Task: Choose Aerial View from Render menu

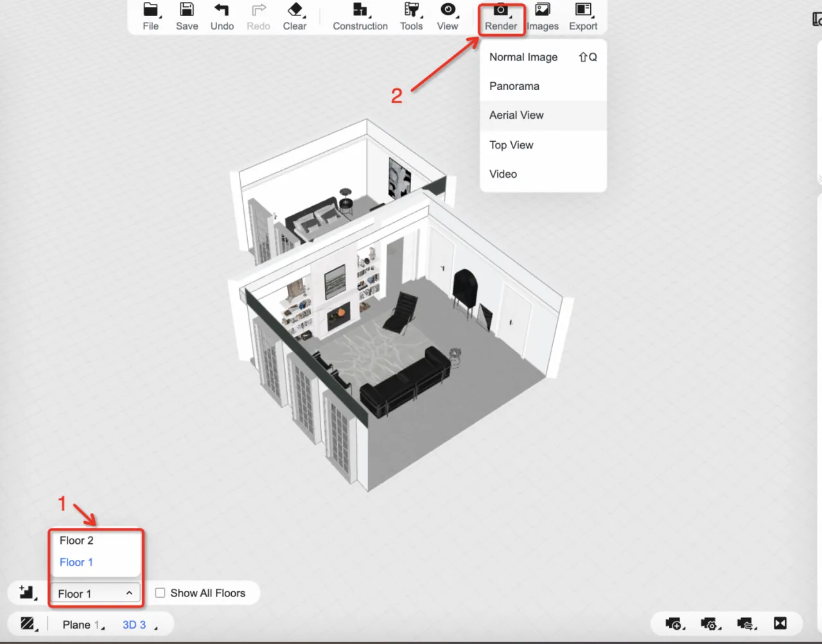Action: (516, 116)
